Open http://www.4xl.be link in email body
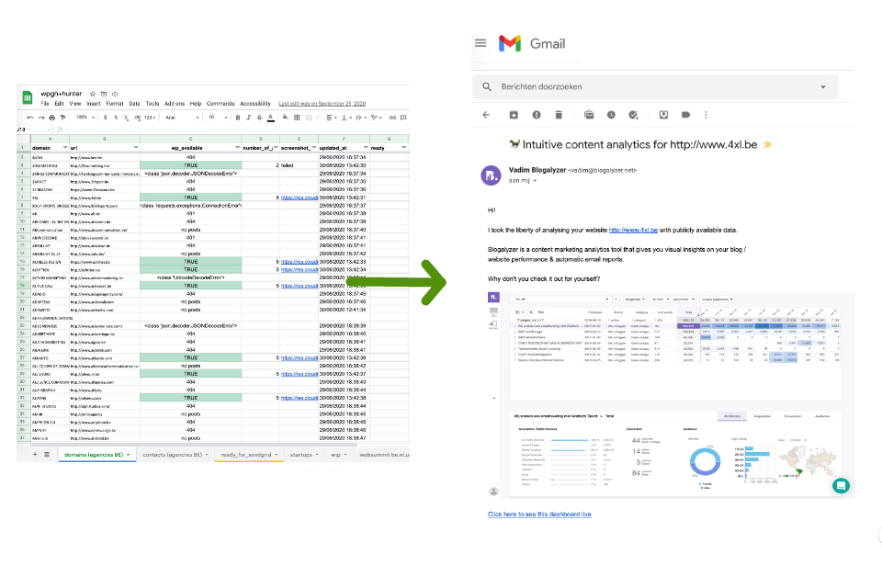882x588 pixels. click(x=633, y=230)
